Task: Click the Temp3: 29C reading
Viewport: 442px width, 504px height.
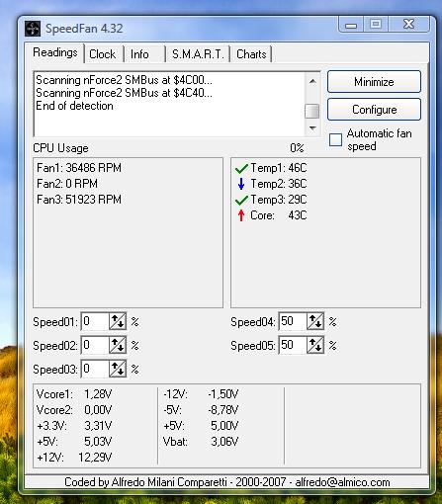Action: 279,200
